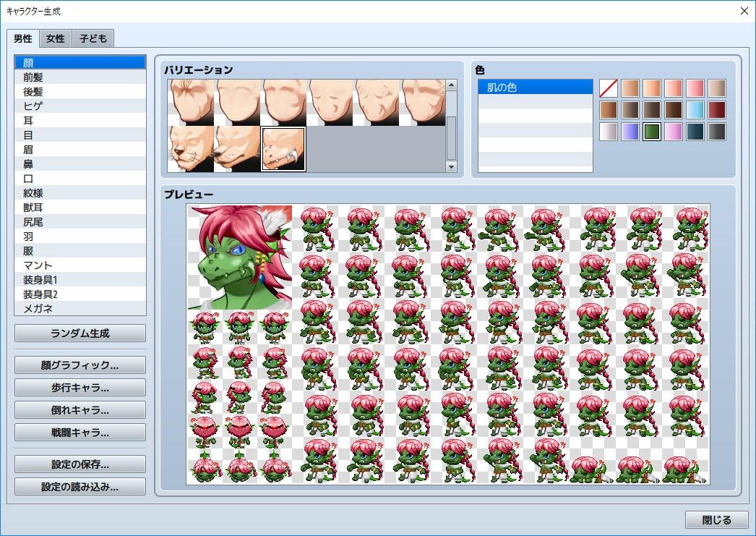This screenshot has height=536, width=756.
Task: Open the 顔グラフィック dialog
Action: pyautogui.click(x=80, y=365)
